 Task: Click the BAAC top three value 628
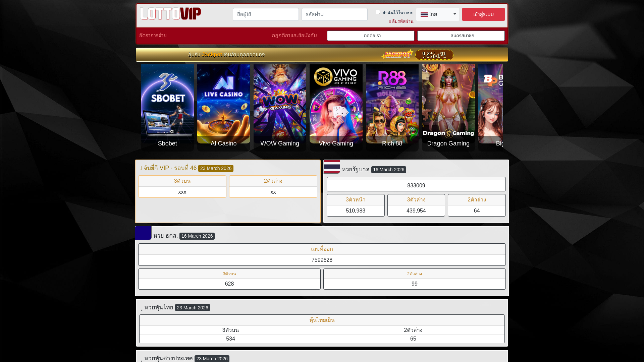[229, 284]
